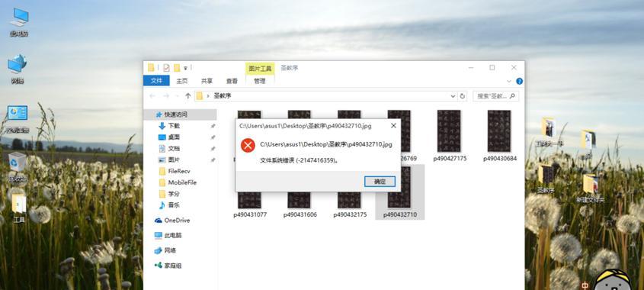Image resolution: width=644 pixels, height=290 pixels.
Task: Click the refresh icon beside address bar
Action: [463, 96]
